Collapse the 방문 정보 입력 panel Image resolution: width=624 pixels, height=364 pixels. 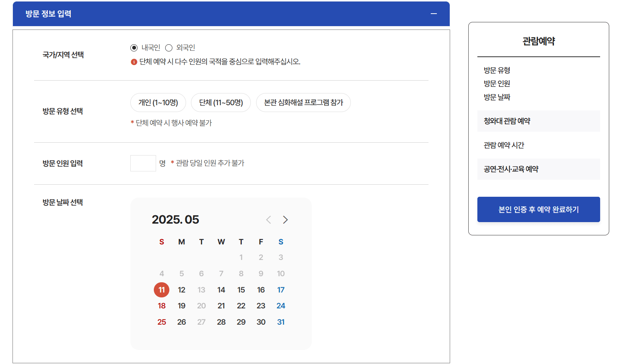pyautogui.click(x=433, y=14)
